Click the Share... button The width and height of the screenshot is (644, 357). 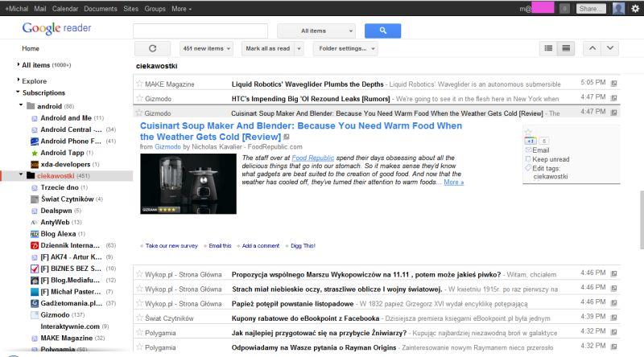[x=591, y=9]
